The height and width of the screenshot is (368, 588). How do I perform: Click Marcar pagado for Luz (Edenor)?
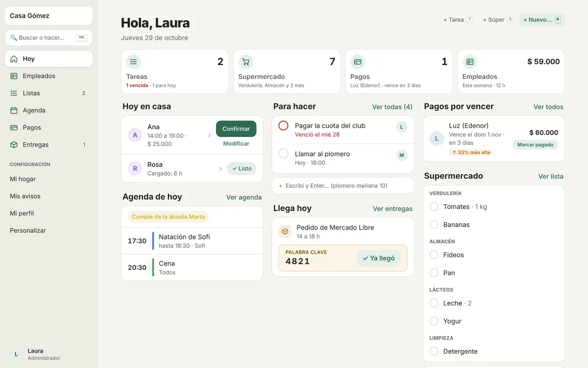pyautogui.click(x=535, y=145)
